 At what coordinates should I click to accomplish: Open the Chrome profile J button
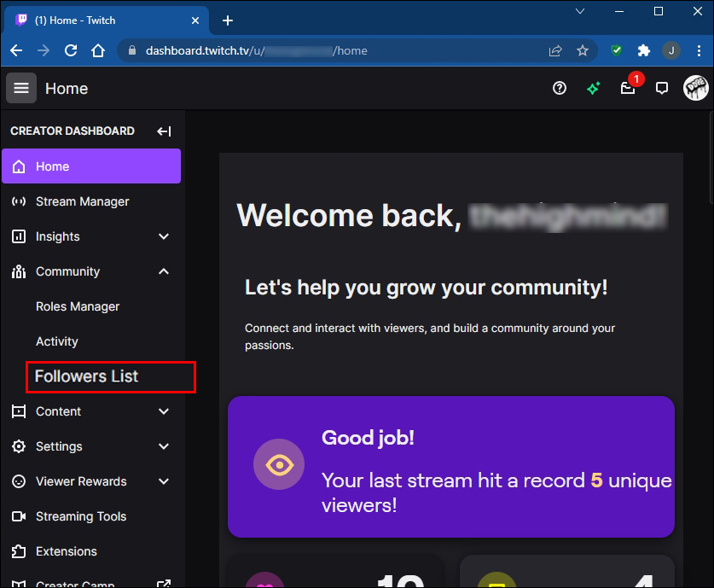tap(671, 50)
